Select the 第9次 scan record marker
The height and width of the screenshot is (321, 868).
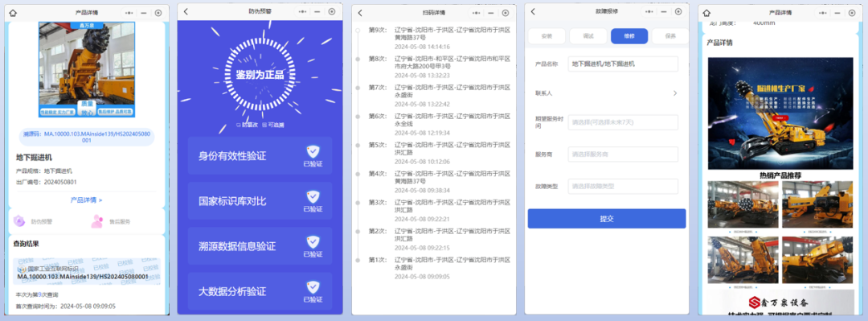(358, 30)
